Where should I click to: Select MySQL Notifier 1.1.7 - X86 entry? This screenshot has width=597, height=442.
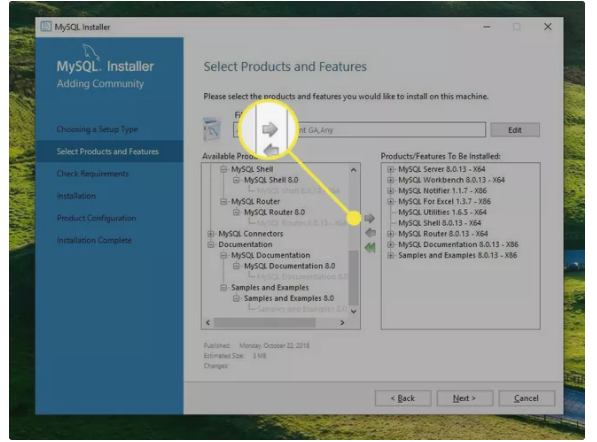pyautogui.click(x=442, y=191)
